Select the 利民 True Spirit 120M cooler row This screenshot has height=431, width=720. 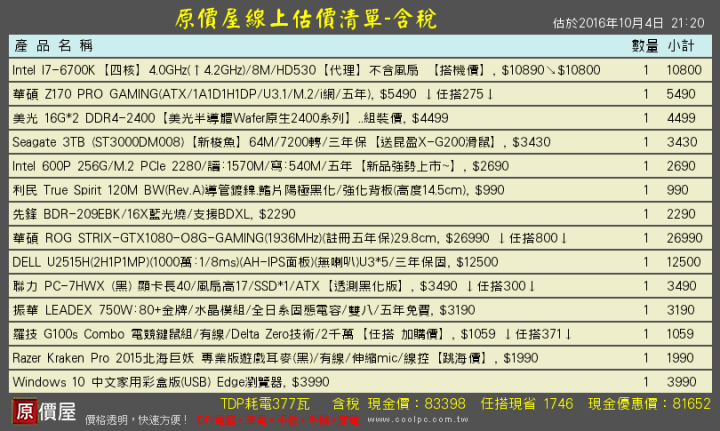[x=360, y=190]
